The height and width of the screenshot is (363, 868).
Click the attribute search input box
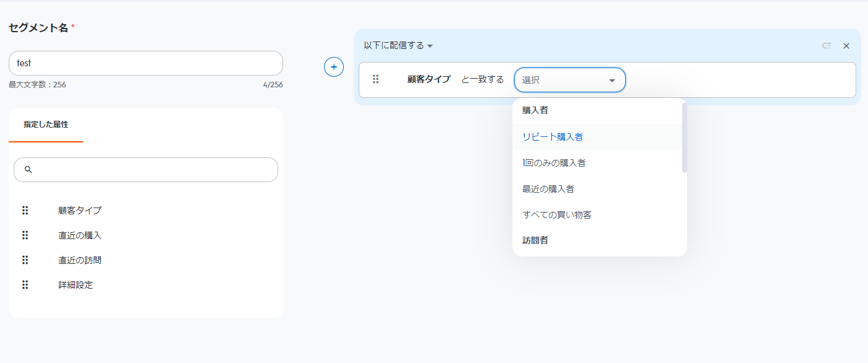coord(152,170)
